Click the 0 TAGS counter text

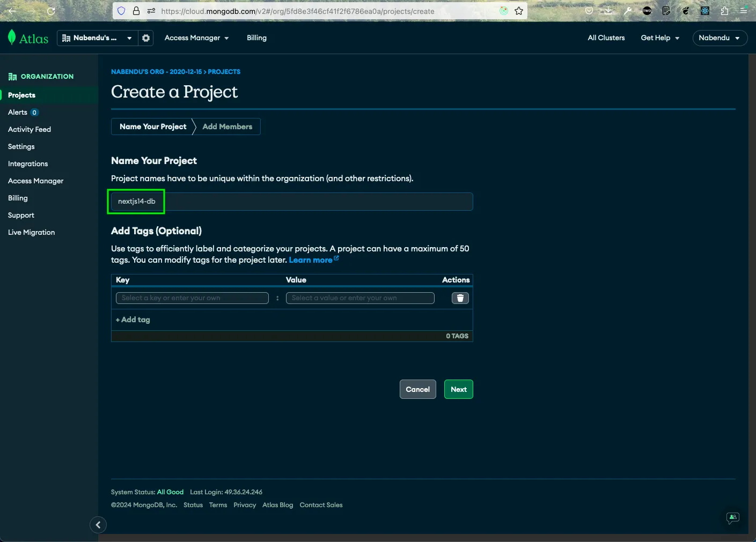(457, 336)
